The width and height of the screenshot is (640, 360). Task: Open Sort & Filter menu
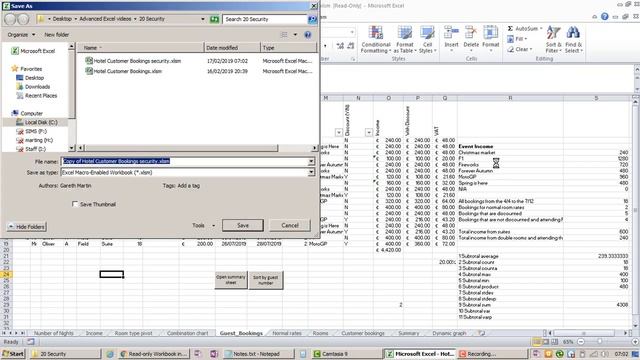pyautogui.click(x=553, y=39)
